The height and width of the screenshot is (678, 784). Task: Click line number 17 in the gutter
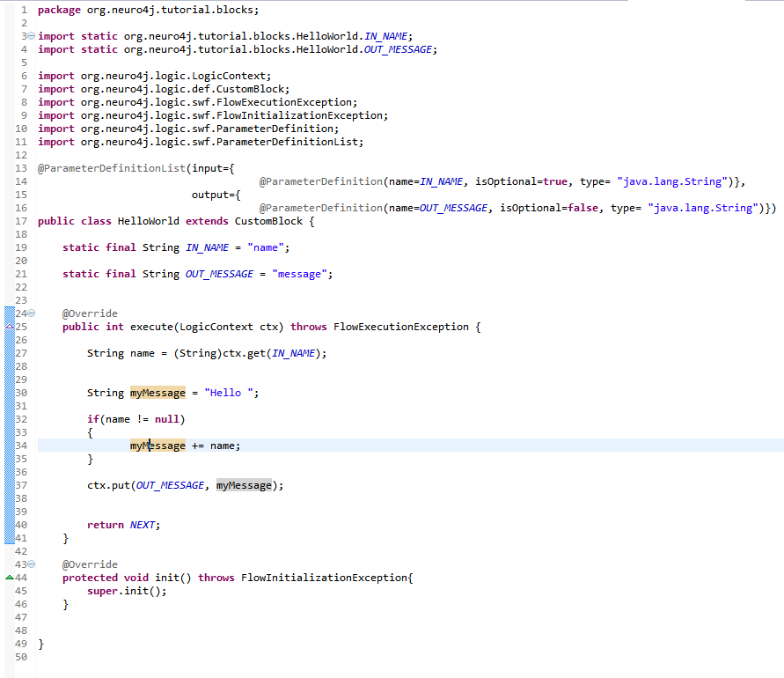pos(21,221)
